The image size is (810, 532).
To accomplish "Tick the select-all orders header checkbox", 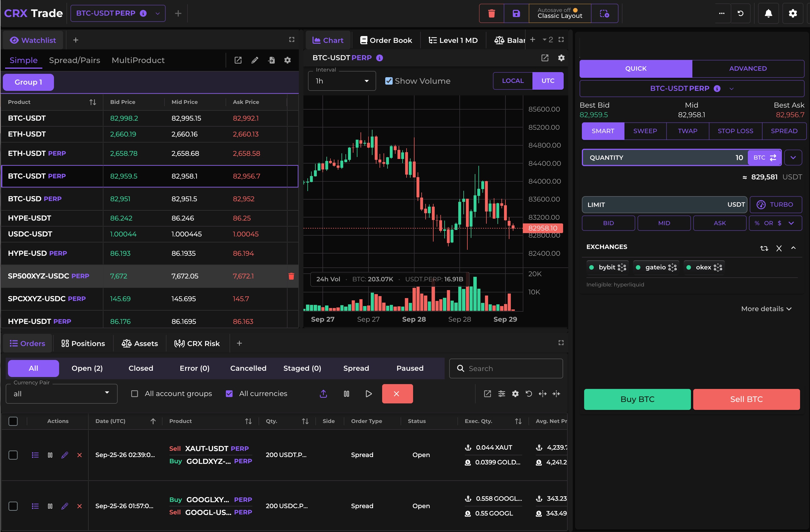I will click(x=13, y=421).
